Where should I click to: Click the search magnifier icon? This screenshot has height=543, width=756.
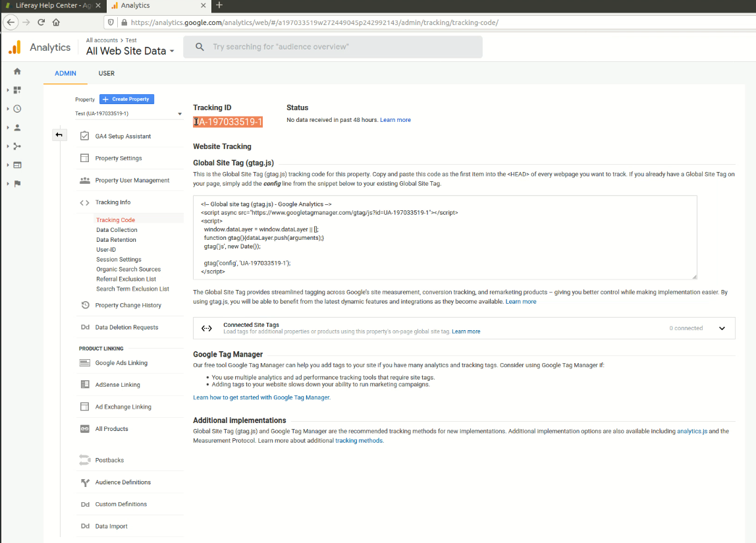tap(200, 47)
